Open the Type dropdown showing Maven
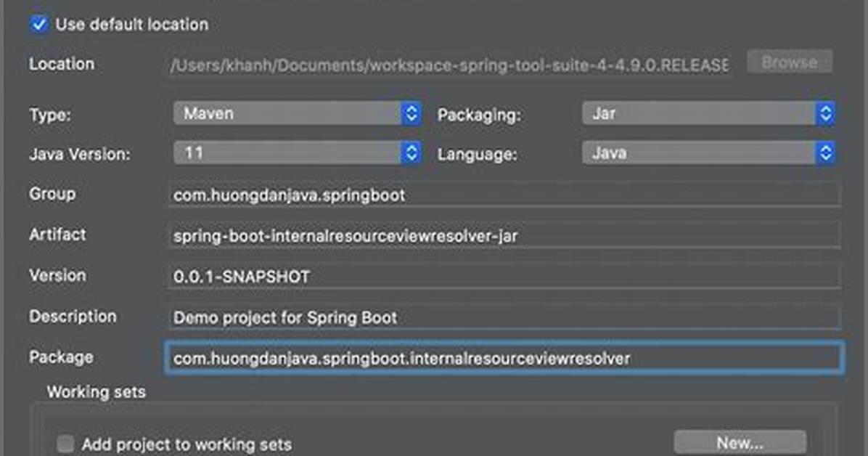This screenshot has width=868, height=456. tap(298, 113)
